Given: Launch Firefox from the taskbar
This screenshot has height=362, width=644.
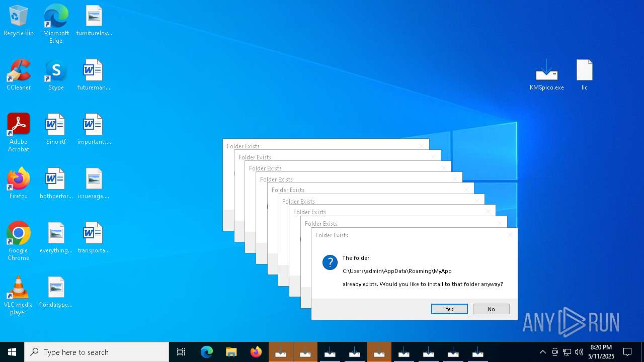Looking at the screenshot, I should coord(256,352).
